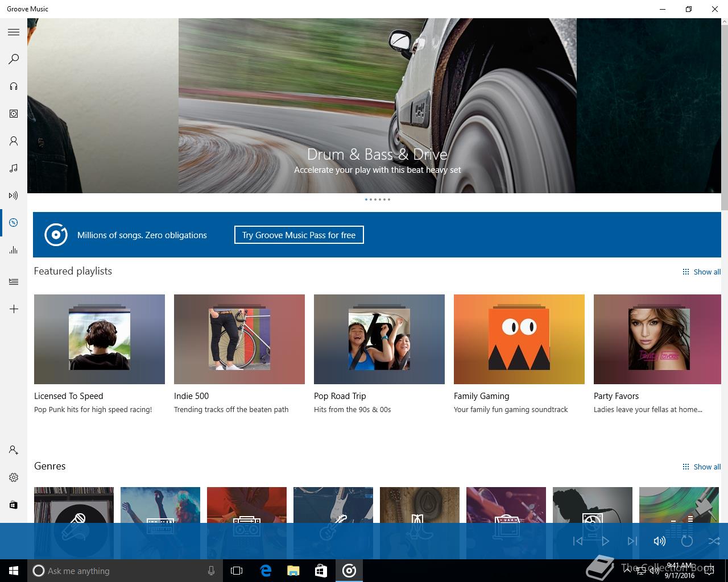Click the Family Gaming title text

click(x=482, y=396)
